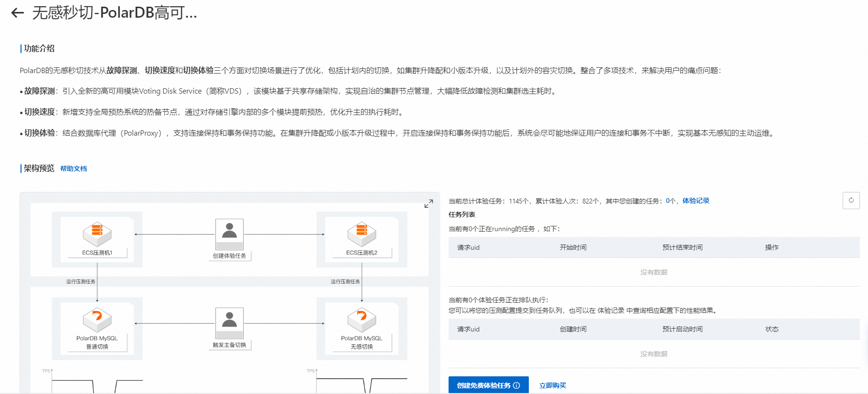Open the blue 体验记录 link after task count
This screenshot has height=394, width=868.
click(x=696, y=201)
